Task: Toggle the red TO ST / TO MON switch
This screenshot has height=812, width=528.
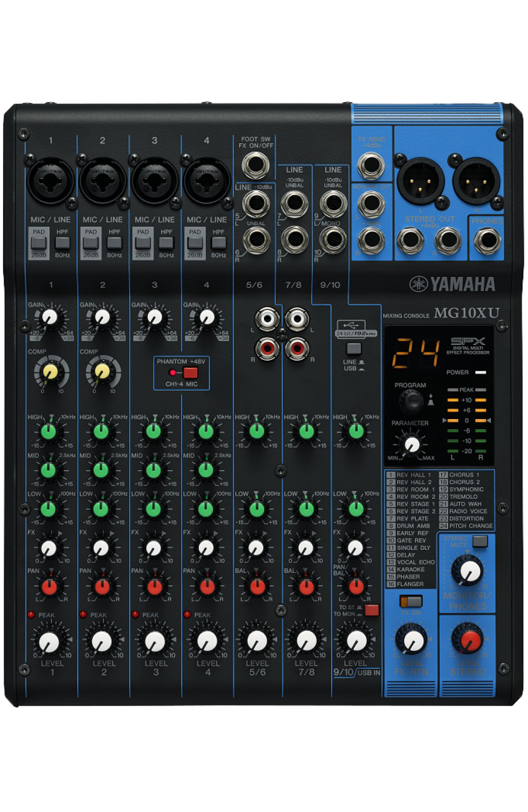Action: pyautogui.click(x=372, y=610)
